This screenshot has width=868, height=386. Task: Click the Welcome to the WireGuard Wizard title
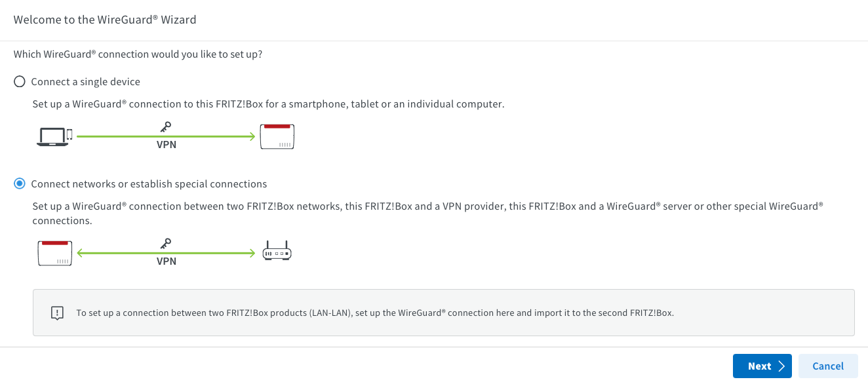[105, 20]
